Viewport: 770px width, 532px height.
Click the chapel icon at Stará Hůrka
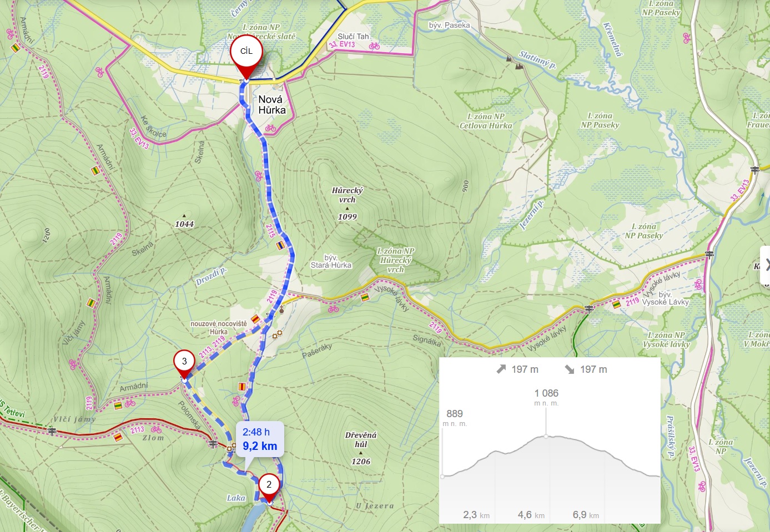281,310
